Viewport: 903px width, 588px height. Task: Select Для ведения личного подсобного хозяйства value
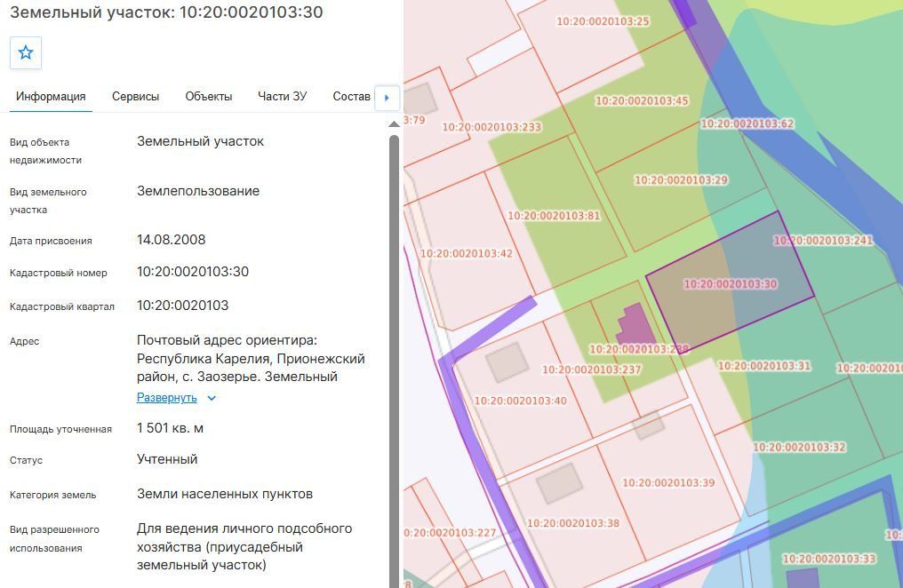pos(244,546)
